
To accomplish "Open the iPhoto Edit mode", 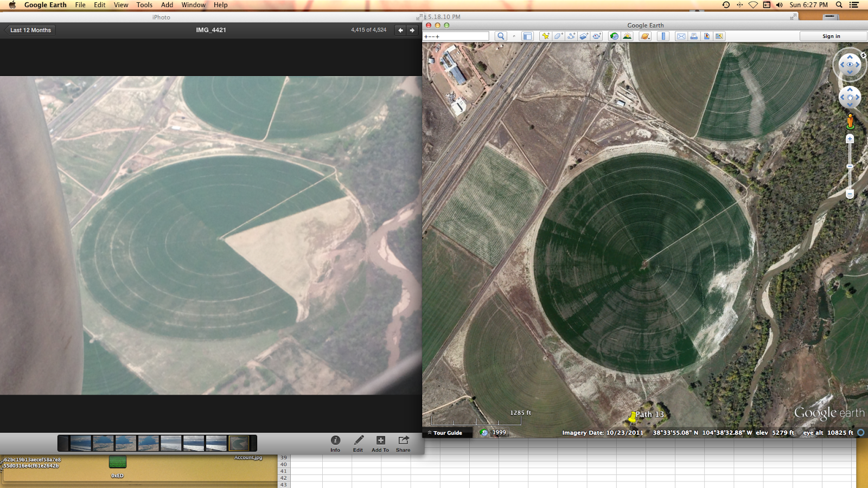I will click(358, 443).
